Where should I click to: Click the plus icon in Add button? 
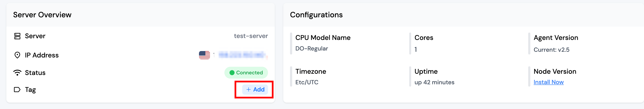click(x=249, y=90)
